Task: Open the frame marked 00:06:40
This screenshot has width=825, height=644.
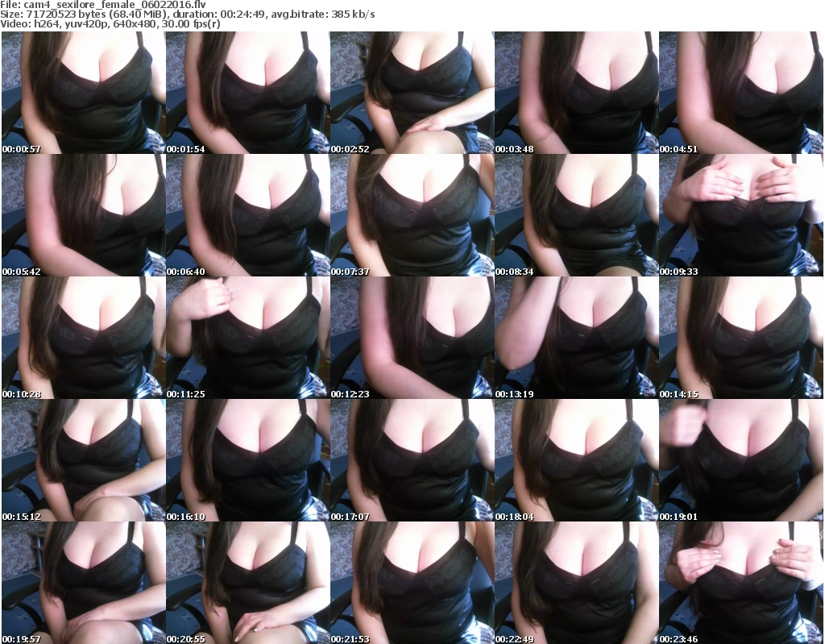Action: (248, 215)
